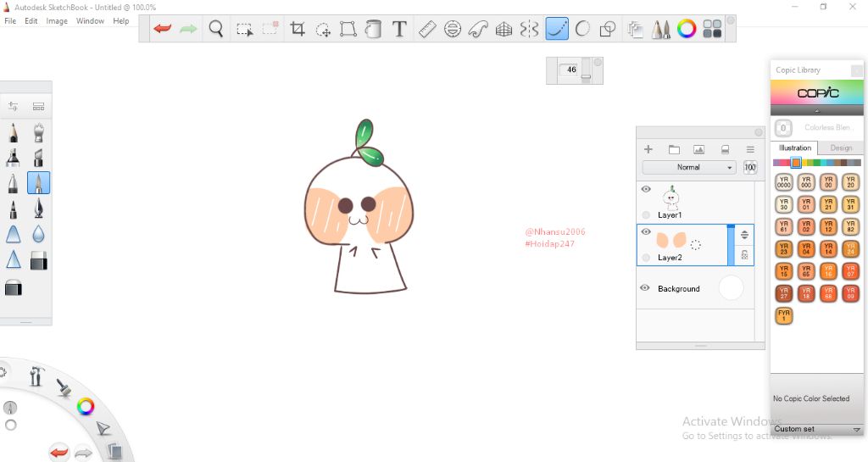
Task: Select the rectangular Selection tool
Action: pos(244,29)
